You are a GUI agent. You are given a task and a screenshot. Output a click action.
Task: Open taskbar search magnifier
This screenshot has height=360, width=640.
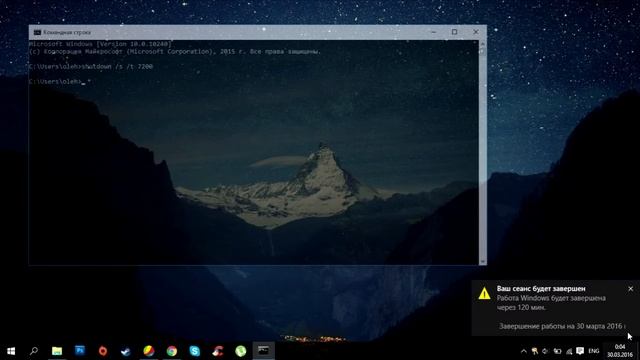(34, 351)
